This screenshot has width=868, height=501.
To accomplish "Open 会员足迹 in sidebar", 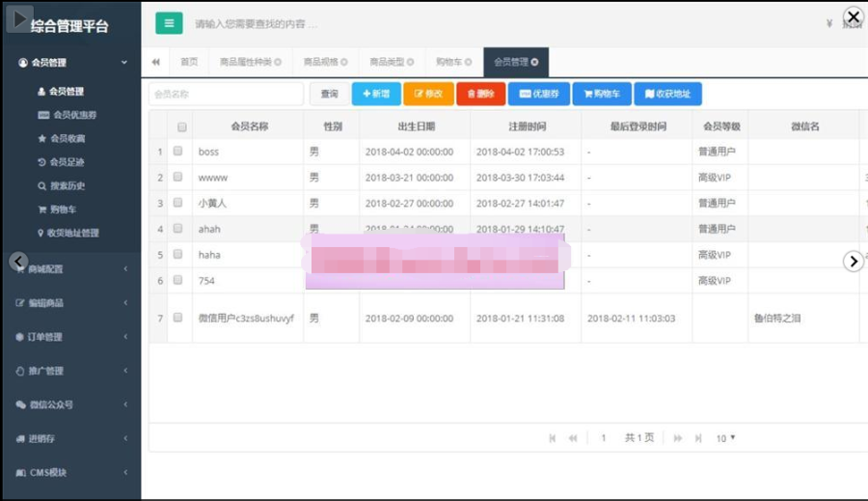I will pos(61,162).
